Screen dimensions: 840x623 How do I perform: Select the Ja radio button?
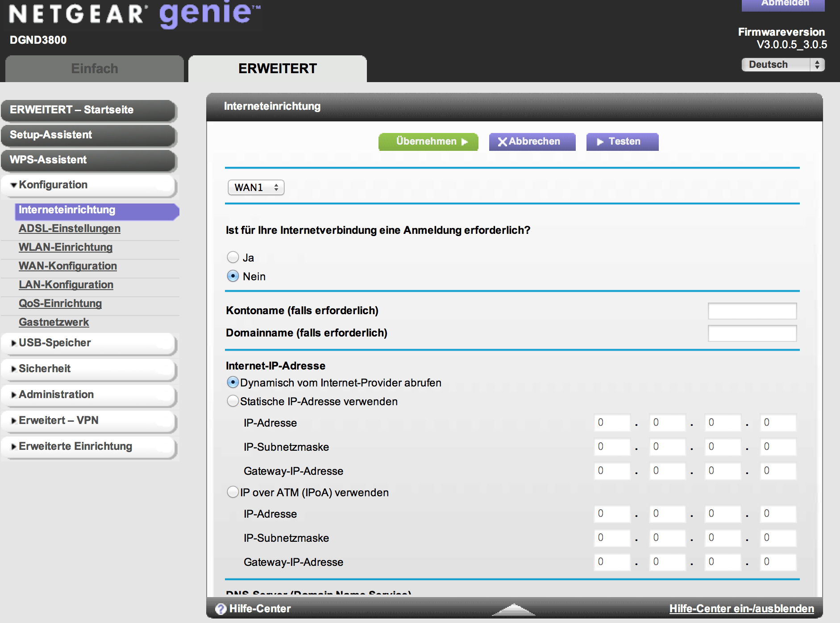coord(233,257)
